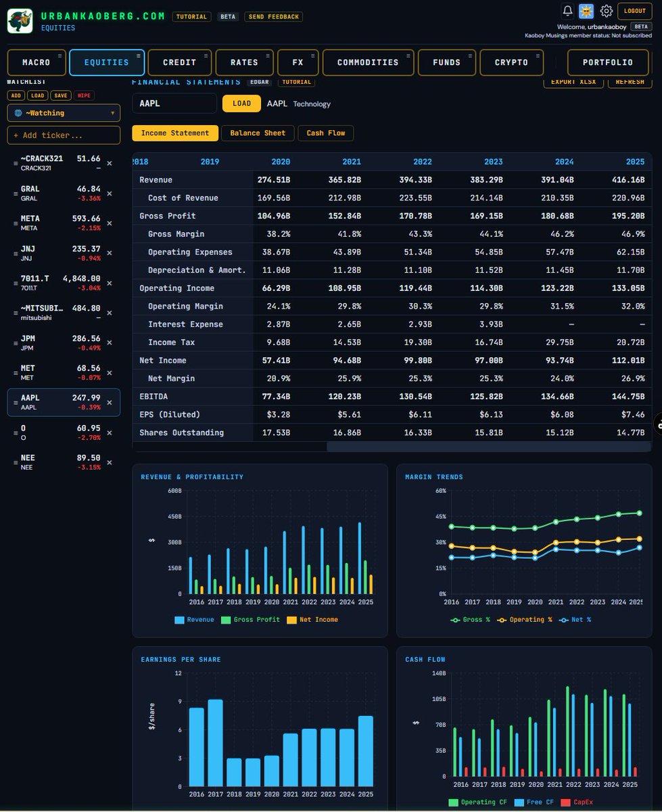The image size is (662, 812).
Task: Remove JPM from the watchlist
Action: click(110, 342)
